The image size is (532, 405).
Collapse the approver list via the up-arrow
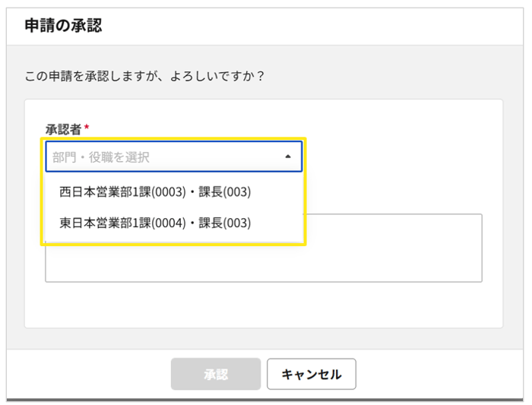287,157
